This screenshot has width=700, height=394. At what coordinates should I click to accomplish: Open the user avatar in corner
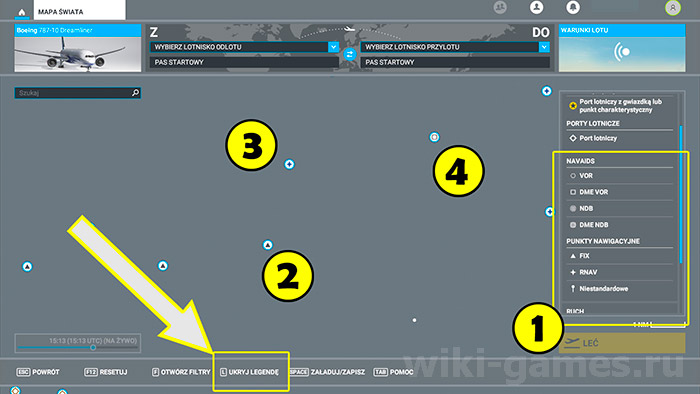(673, 8)
